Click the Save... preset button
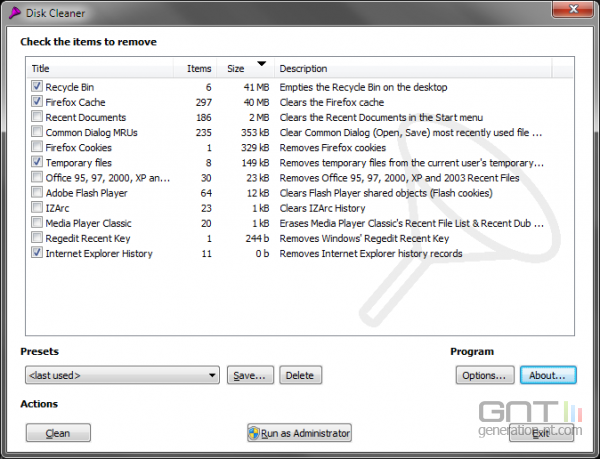This screenshot has width=600, height=459. (x=250, y=375)
